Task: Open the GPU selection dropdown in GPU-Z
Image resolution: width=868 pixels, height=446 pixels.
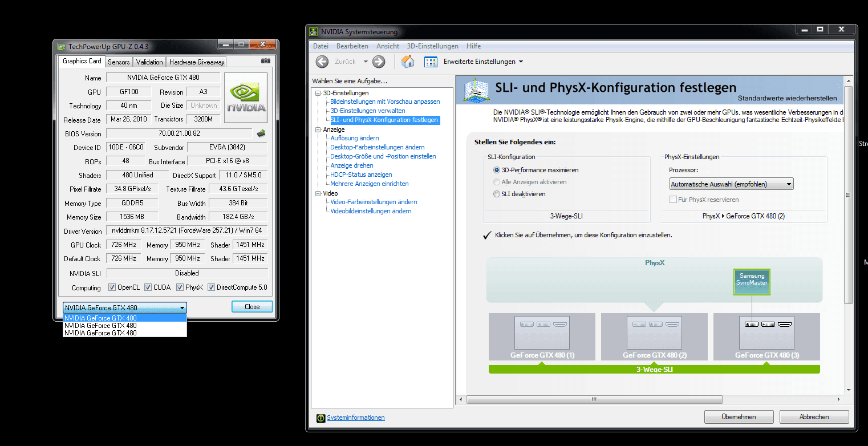Action: point(125,307)
